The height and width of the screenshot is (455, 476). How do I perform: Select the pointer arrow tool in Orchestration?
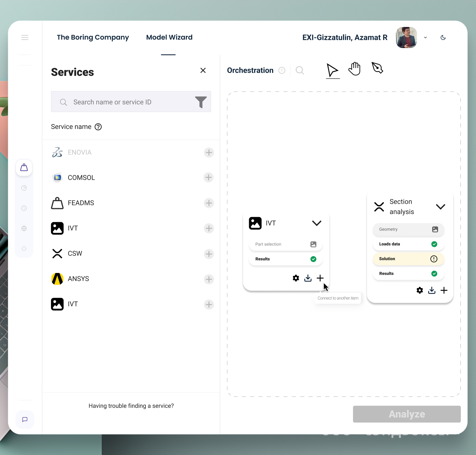coord(332,70)
